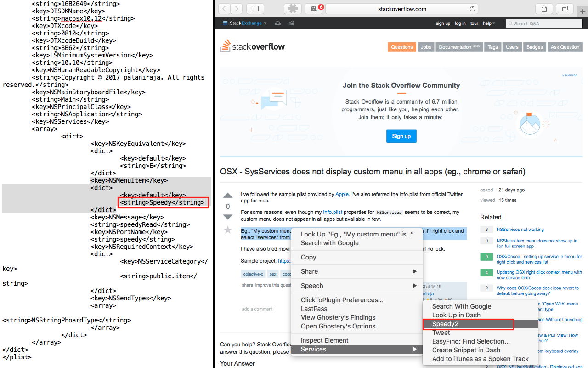Open the osx tag
The image size is (588, 368).
273,274
